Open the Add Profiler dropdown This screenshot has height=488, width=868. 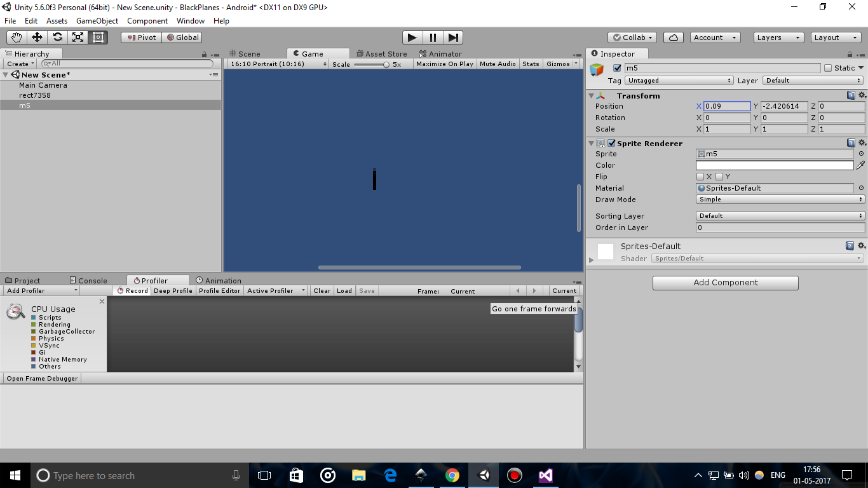click(41, 290)
